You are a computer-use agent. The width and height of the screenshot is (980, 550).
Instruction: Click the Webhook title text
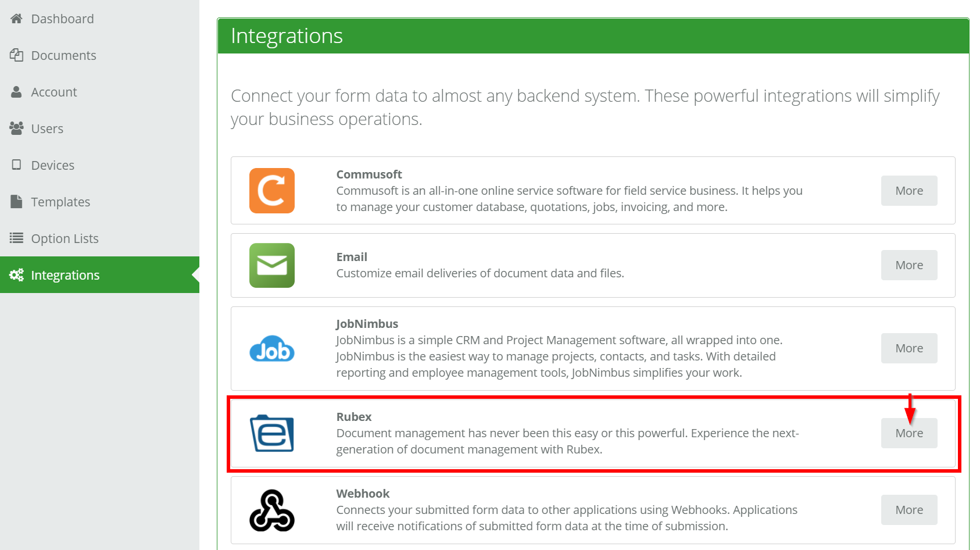[x=363, y=494]
